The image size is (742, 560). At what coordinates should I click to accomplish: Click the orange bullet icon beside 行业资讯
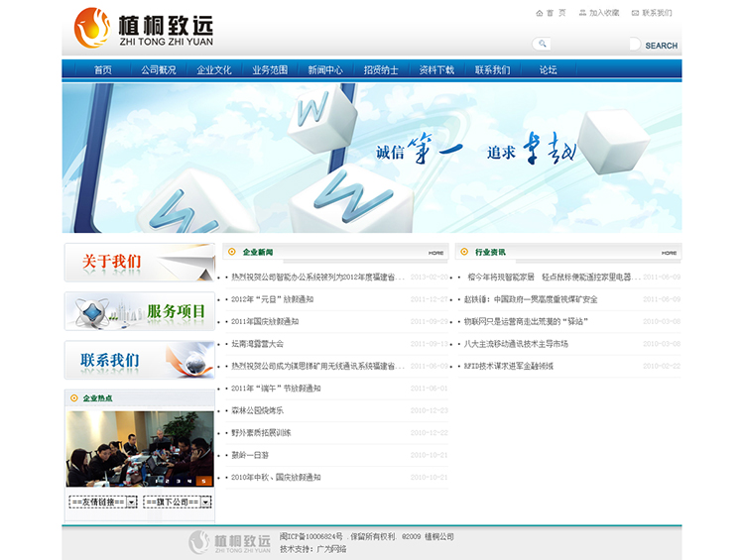click(x=464, y=252)
